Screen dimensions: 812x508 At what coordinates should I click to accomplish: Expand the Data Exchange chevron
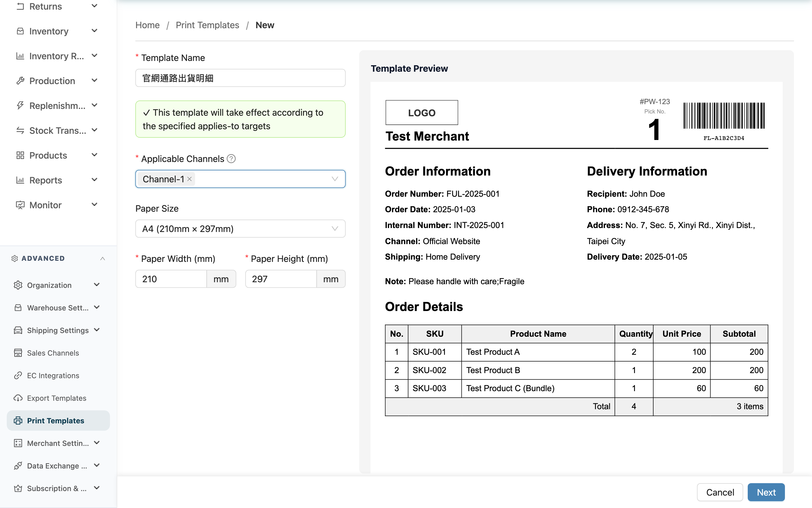pyautogui.click(x=97, y=465)
